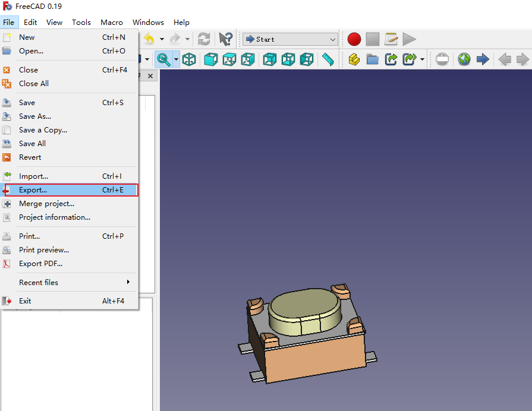
Task: Set the top view cube icon
Action: (229, 59)
